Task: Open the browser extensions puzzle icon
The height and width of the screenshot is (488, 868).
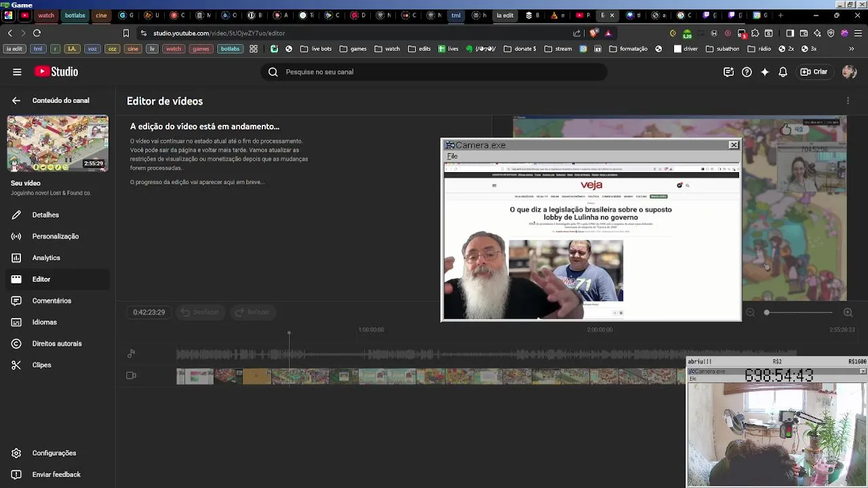Action: tap(755, 33)
